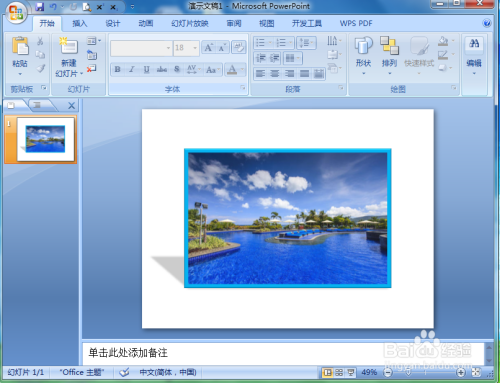The image size is (500, 383).
Task: Open the line spacing dropdown
Action: click(306, 43)
